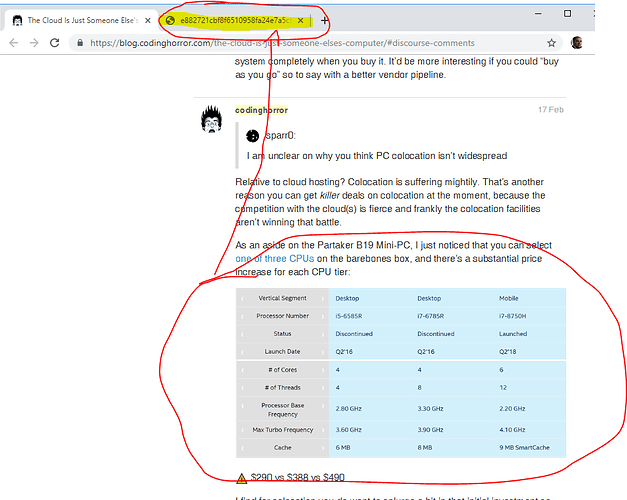The height and width of the screenshot is (500, 627).
Task: Click the 'Q2'18' launch date cell
Action: 507,352
